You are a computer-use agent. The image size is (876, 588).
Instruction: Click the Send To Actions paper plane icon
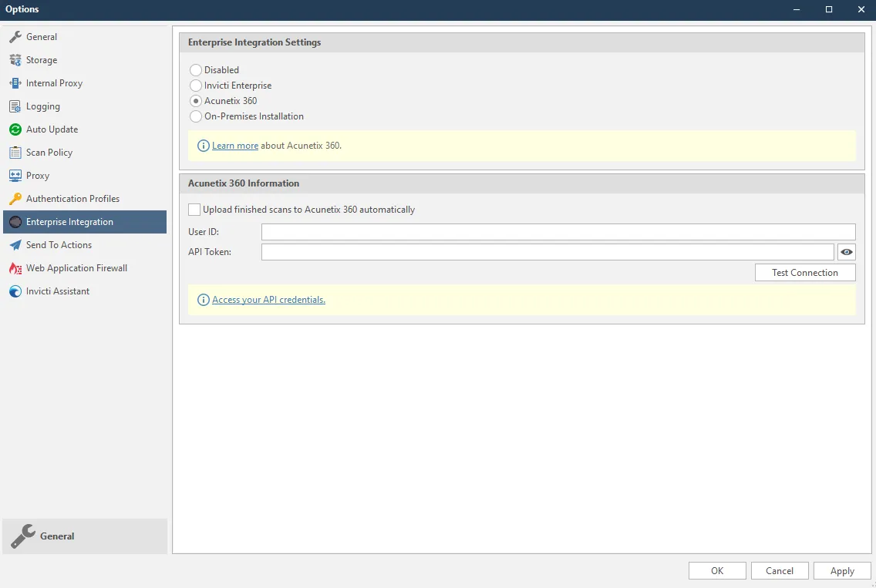coord(15,245)
